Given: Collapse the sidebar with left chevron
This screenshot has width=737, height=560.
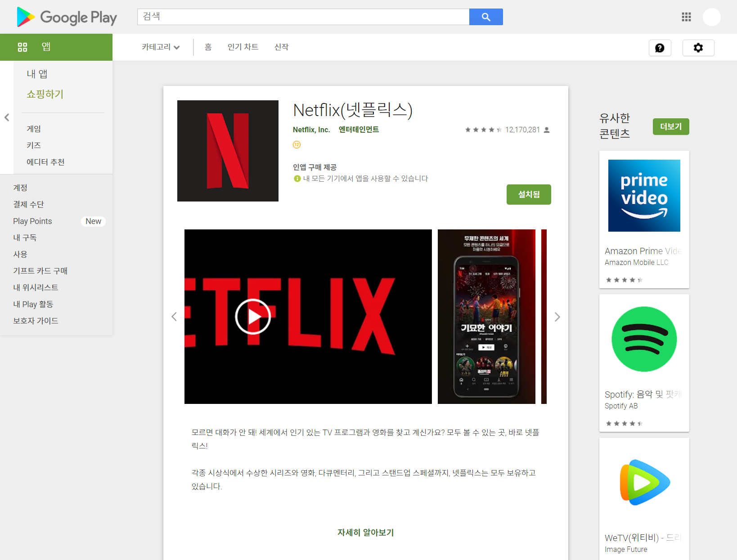Looking at the screenshot, I should coord(7,117).
